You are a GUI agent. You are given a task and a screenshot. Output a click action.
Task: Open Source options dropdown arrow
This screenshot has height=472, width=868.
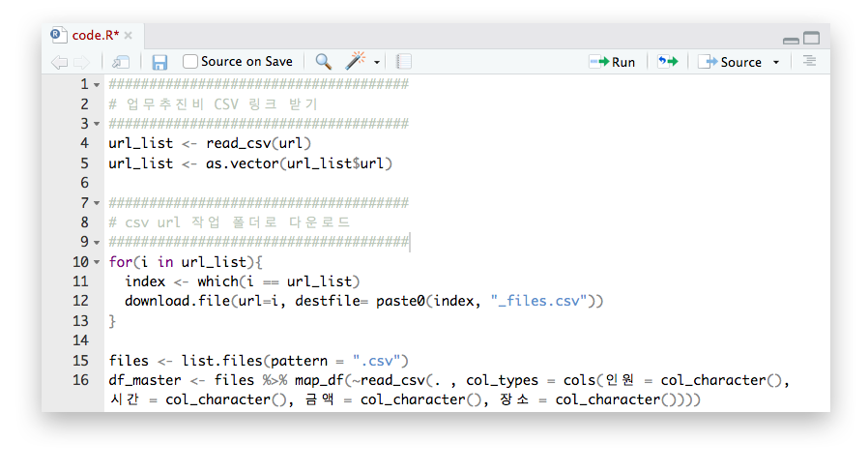point(776,62)
